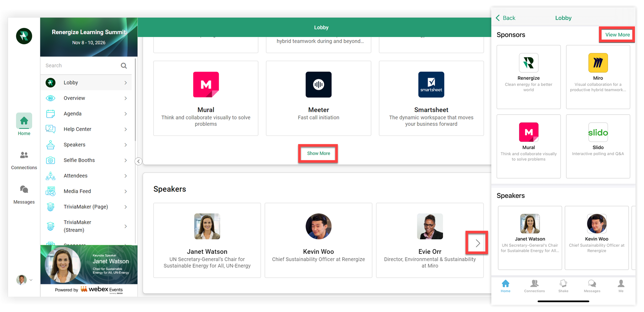Expand the Overview chevron
This screenshot has height=312, width=644.
tap(126, 98)
